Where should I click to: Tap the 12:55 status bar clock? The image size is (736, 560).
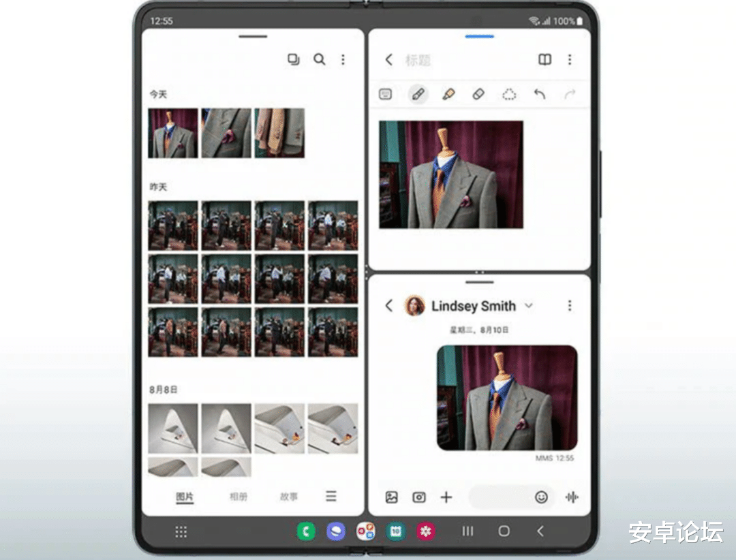[162, 20]
